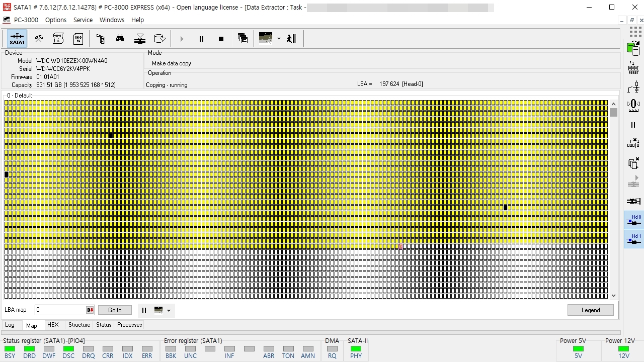
Task: Pause the copying task in toolbar
Action: tap(201, 39)
